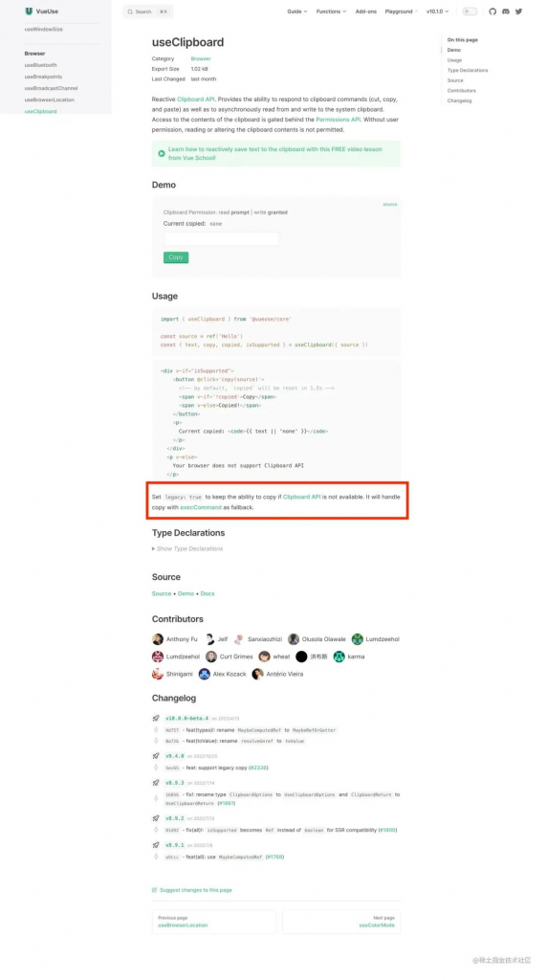
Task: Click the VueUse logo icon
Action: coord(29,11)
